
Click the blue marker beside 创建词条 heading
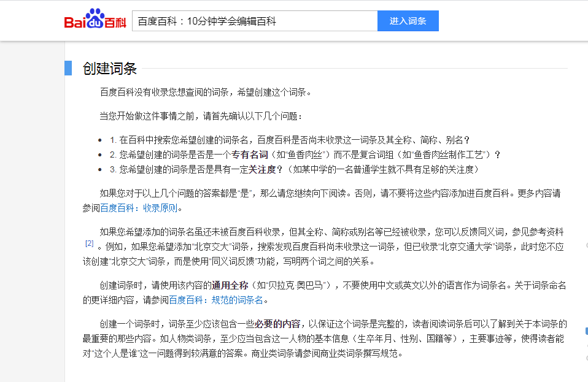click(69, 69)
